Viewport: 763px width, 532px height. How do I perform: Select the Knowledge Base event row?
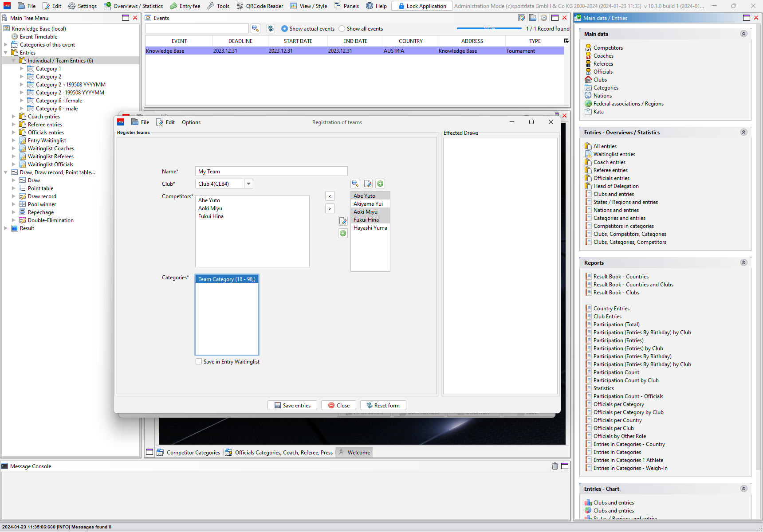pos(354,51)
